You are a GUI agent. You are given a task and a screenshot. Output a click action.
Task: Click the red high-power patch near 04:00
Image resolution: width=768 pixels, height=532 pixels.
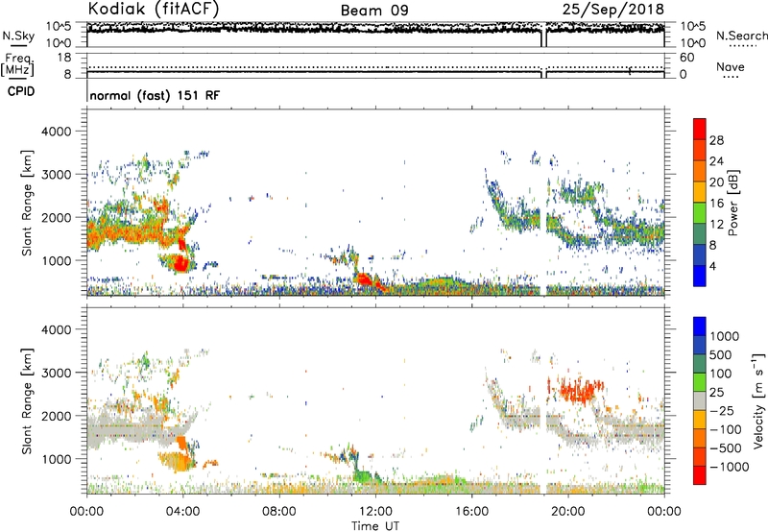(x=181, y=263)
